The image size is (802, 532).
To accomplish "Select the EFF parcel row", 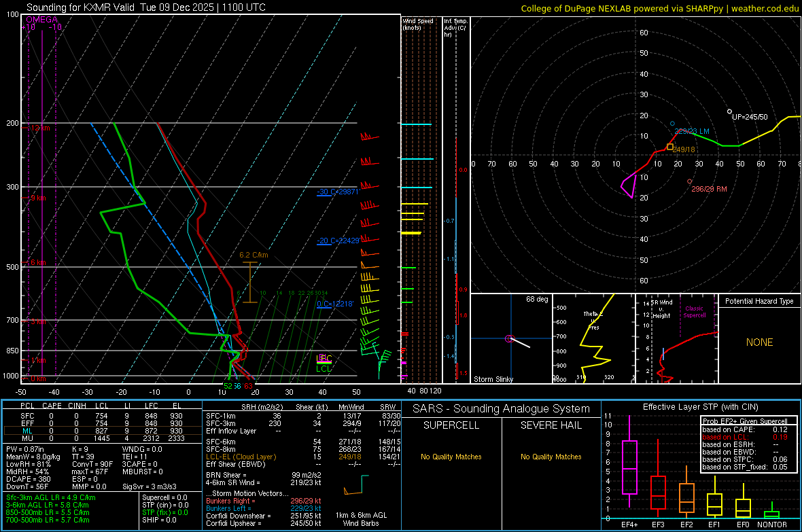I will [x=102, y=423].
